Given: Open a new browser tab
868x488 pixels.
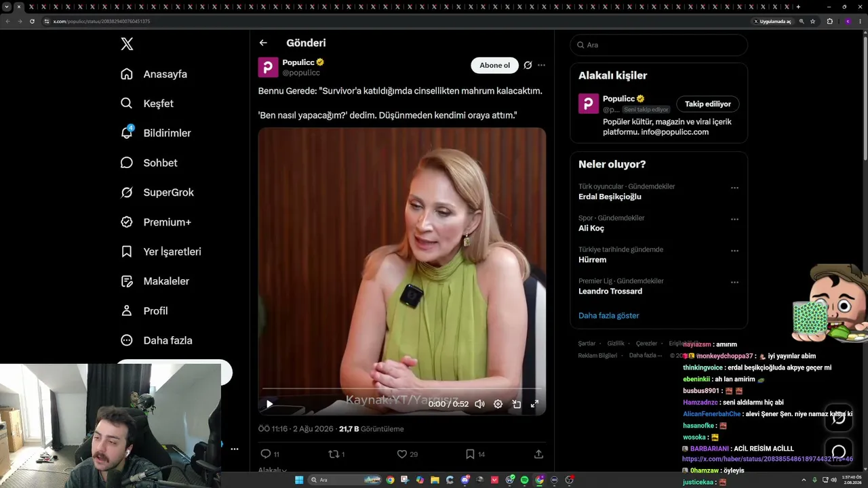Looking at the screenshot, I should pos(798,7).
